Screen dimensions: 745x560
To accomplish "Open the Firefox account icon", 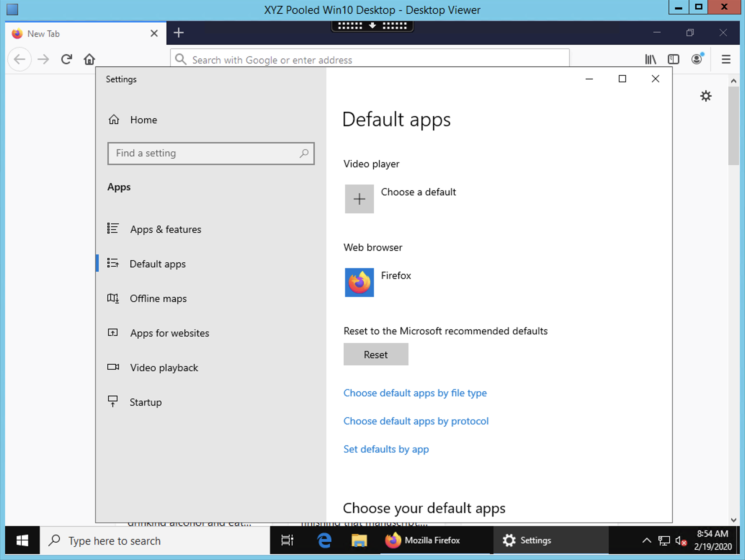I will click(697, 59).
